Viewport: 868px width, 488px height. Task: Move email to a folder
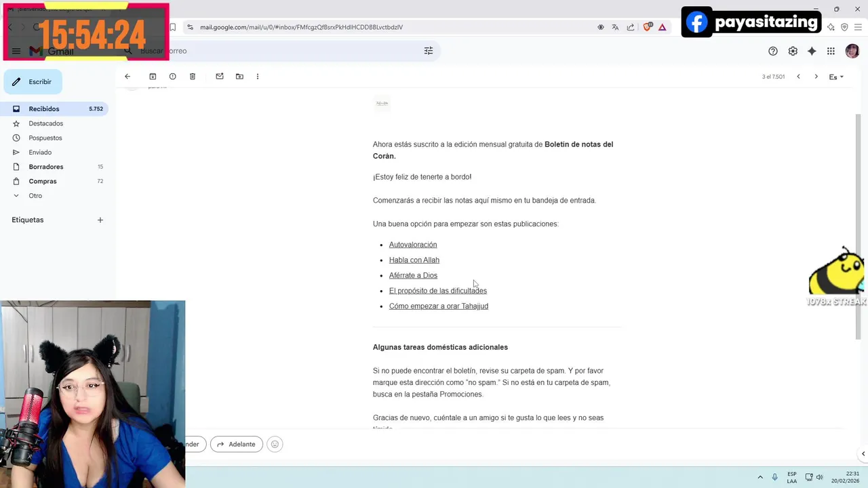pyautogui.click(x=239, y=77)
